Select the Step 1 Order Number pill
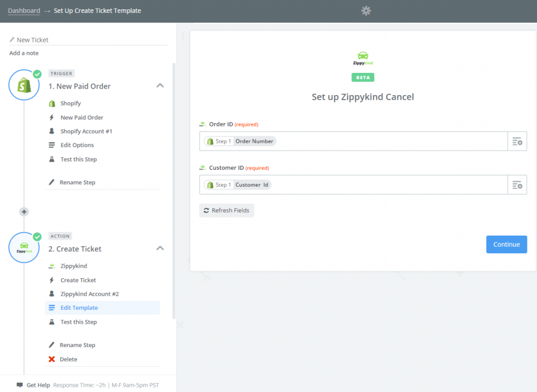Viewport: 537px width, 392px height. (240, 141)
